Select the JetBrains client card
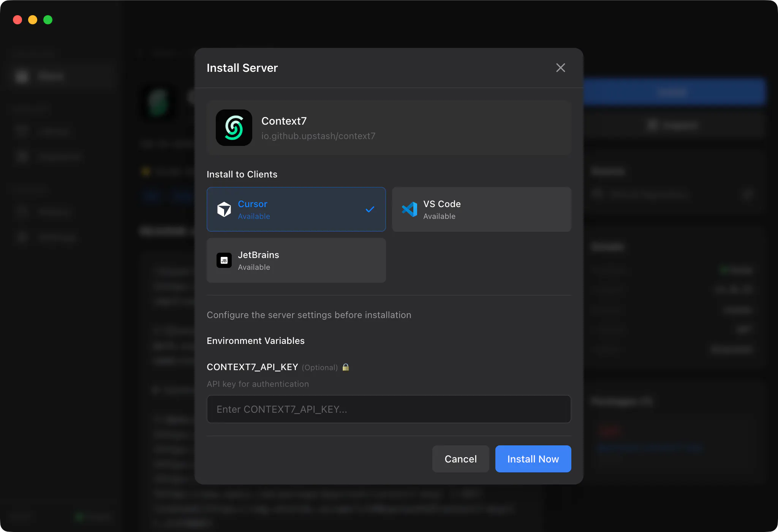This screenshot has height=532, width=778. 296,260
